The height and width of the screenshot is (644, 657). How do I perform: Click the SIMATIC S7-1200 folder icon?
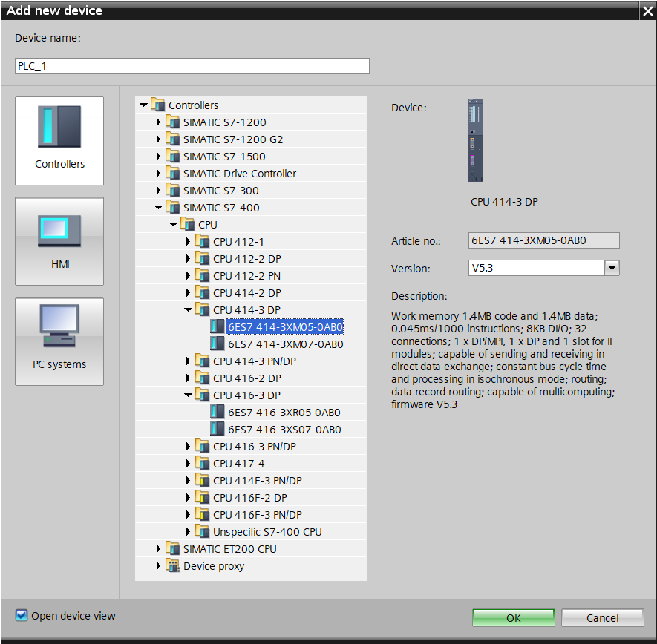click(x=173, y=122)
